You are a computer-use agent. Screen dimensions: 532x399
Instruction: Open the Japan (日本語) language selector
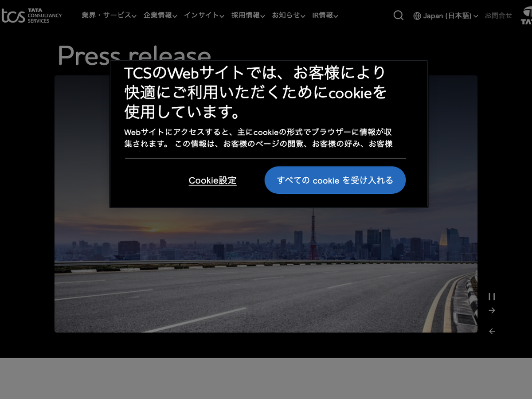pyautogui.click(x=446, y=16)
